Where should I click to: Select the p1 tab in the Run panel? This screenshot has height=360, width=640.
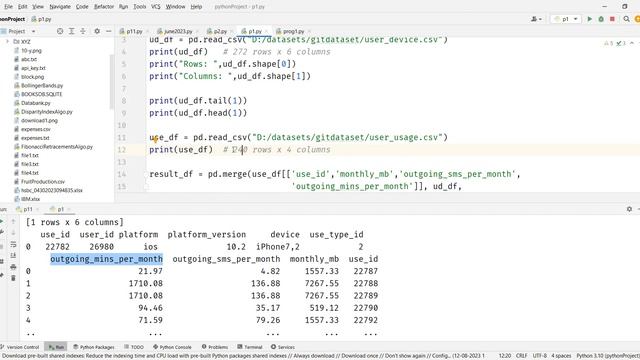click(60, 209)
